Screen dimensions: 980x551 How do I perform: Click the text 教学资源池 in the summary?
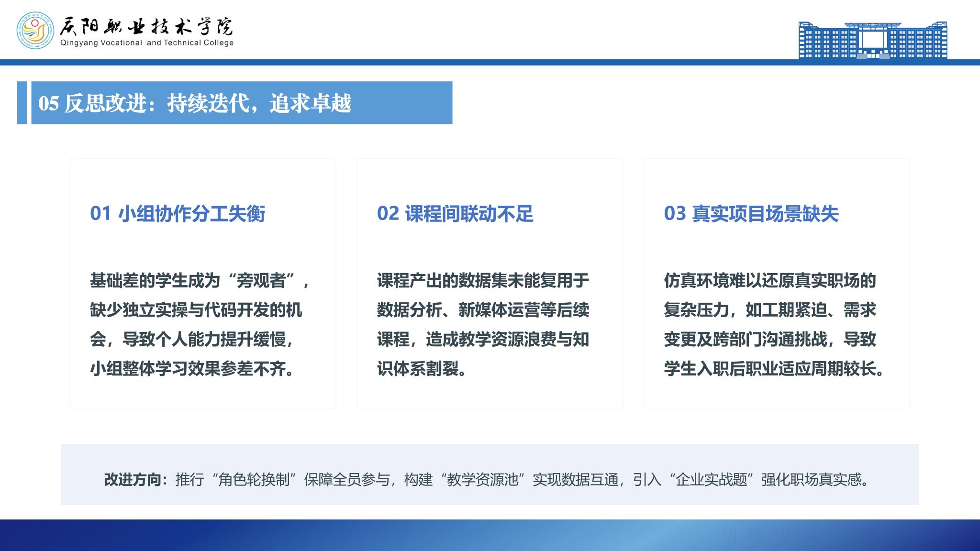click(x=482, y=479)
